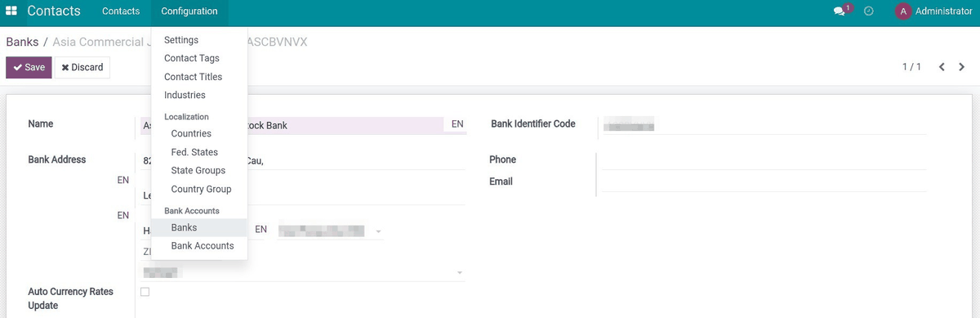Screen dimensions: 980x318
Task: Choose Country Group menu entry
Action: pyautogui.click(x=202, y=189)
